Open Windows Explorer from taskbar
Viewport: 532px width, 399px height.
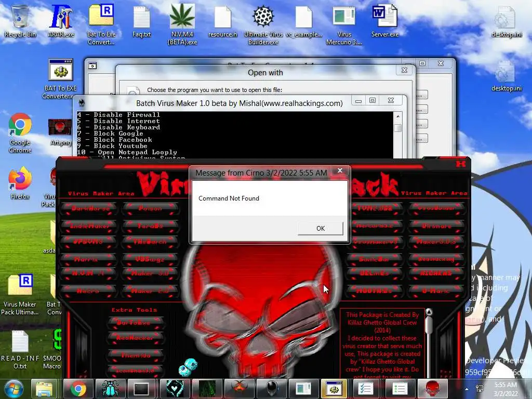45,389
